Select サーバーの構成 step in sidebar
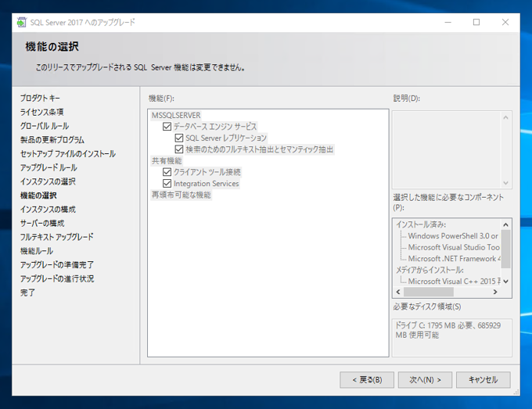Screen dimensions: 532x409 (42, 223)
